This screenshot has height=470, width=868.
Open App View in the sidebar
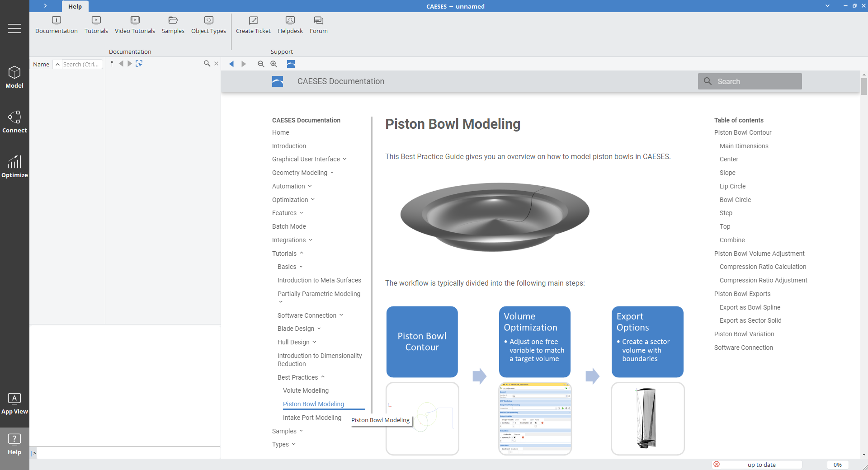pos(14,404)
